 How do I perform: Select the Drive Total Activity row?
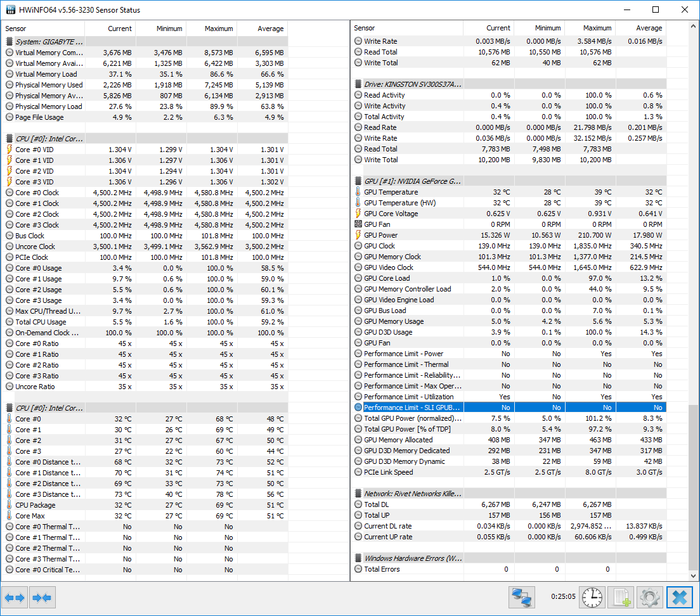(x=509, y=117)
